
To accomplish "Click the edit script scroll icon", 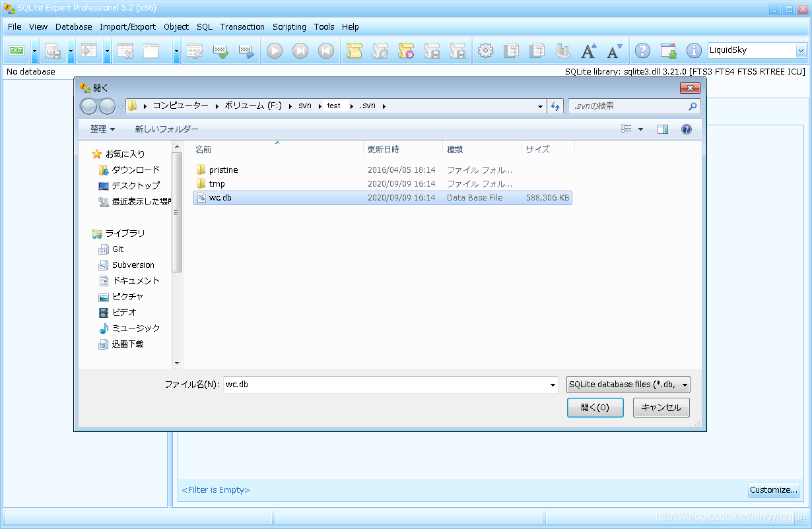I will coord(380,51).
